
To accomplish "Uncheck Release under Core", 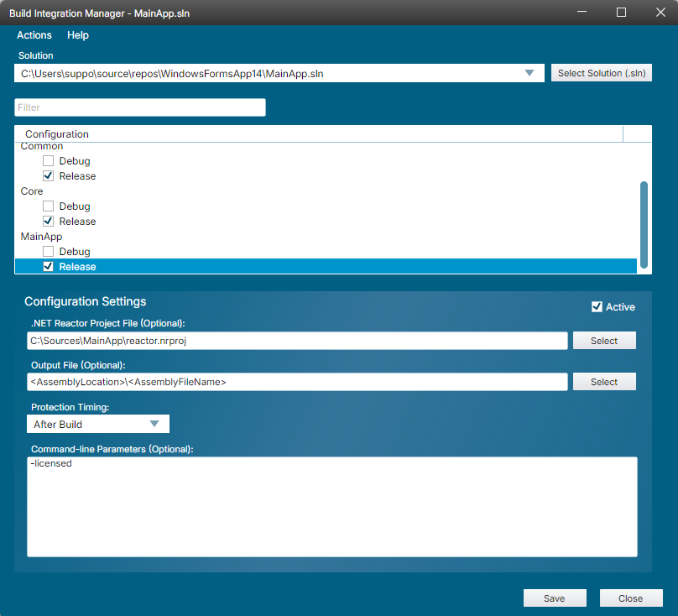I will [49, 222].
